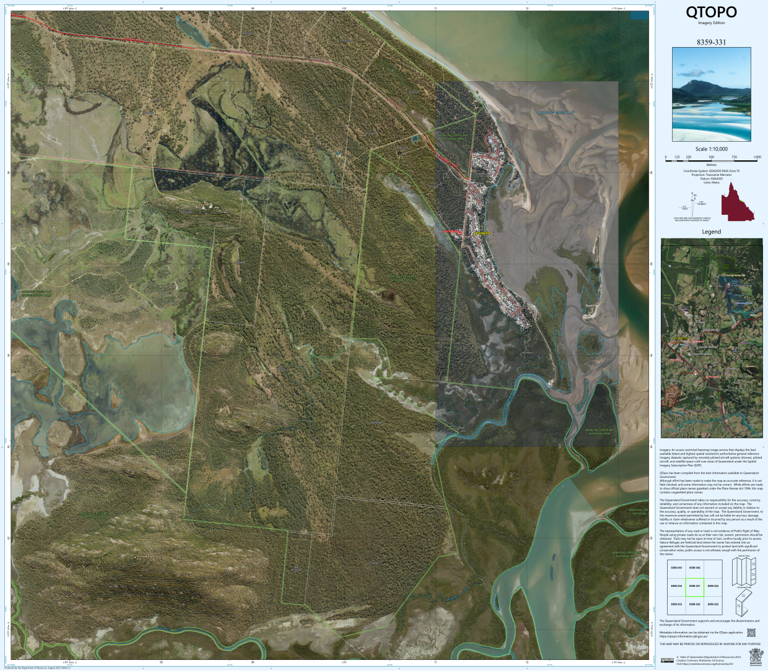Click the metres scale bar
Screen dimensions: 768x671
[713, 160]
